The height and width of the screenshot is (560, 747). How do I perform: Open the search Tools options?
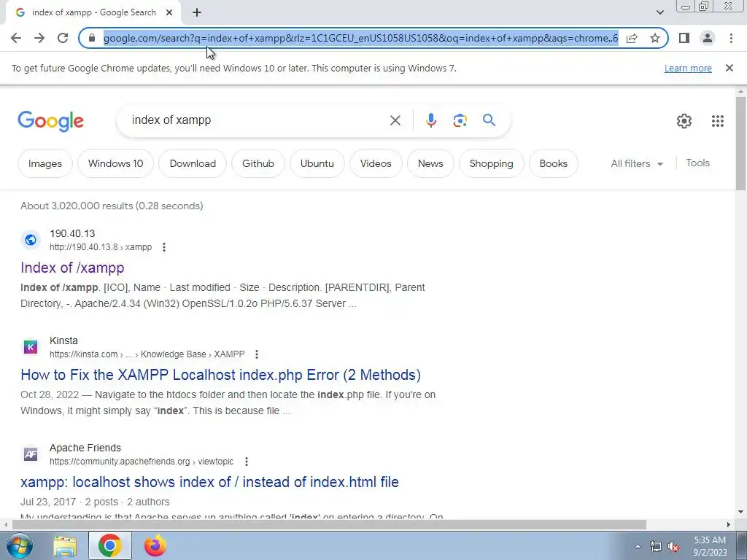pos(697,163)
